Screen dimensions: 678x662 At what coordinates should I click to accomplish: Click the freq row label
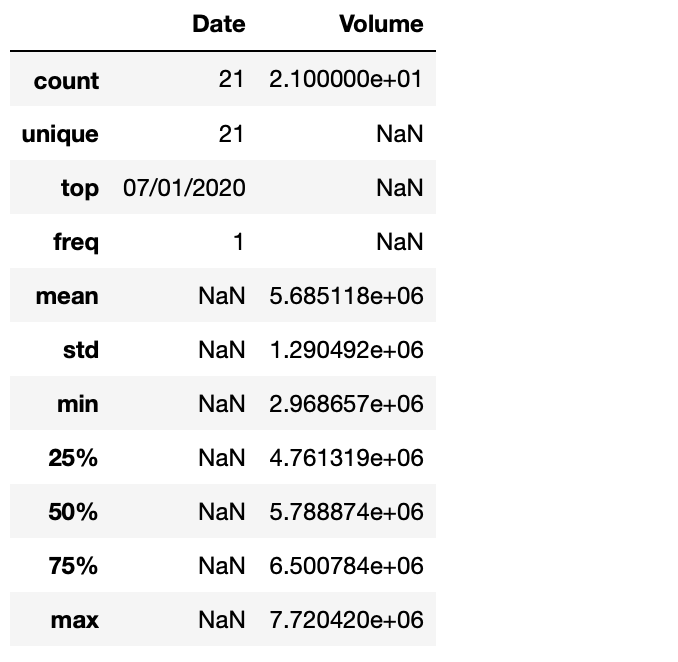(76, 243)
